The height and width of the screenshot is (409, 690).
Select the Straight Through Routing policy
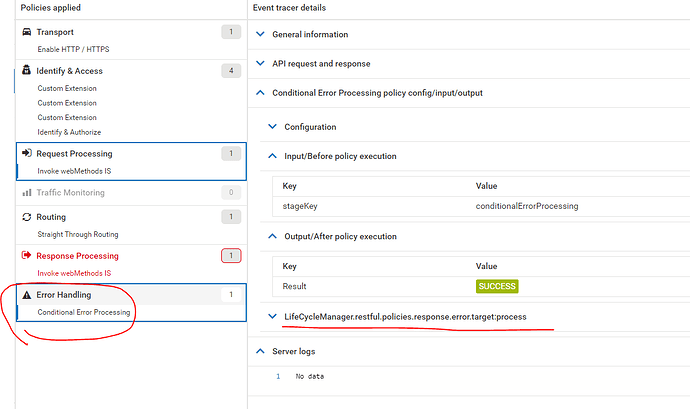coord(78,234)
